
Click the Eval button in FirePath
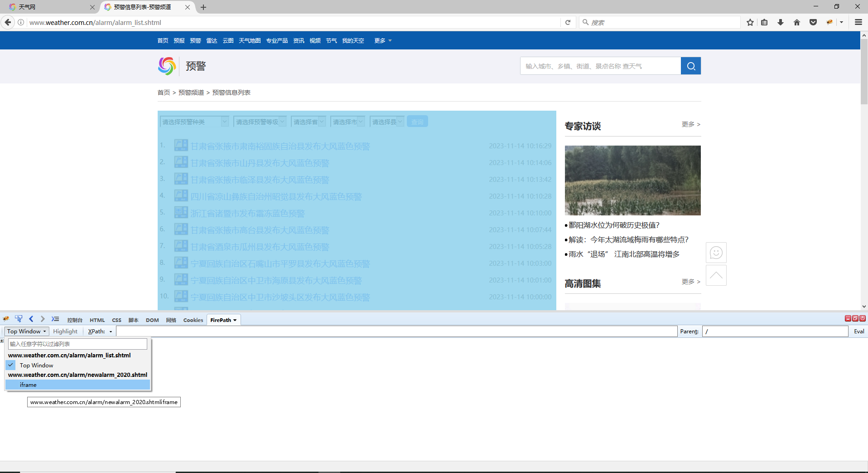coord(858,331)
